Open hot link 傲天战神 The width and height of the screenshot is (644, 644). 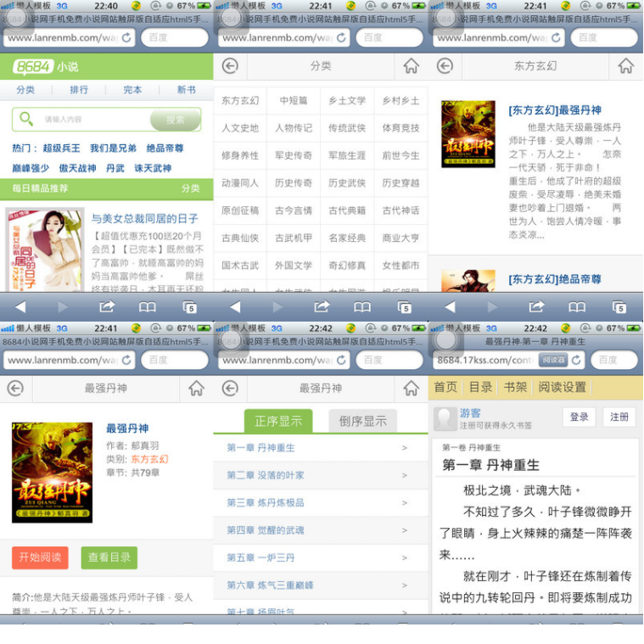click(x=77, y=168)
